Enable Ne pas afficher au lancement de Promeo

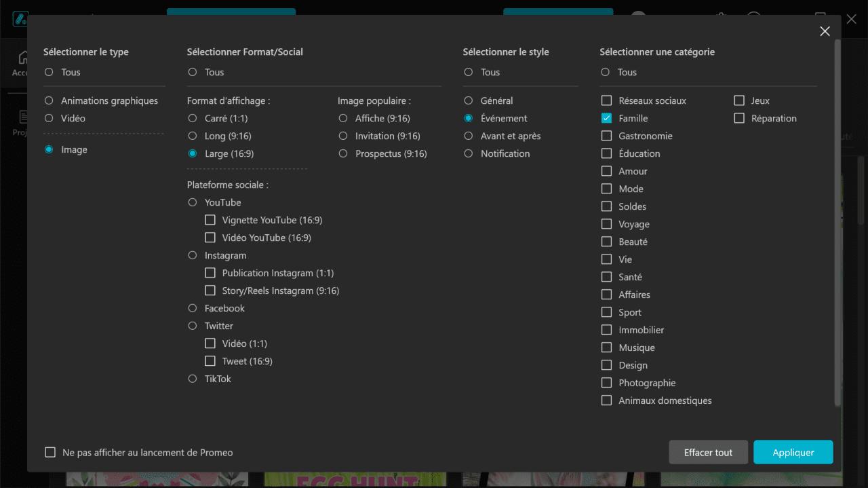50,452
